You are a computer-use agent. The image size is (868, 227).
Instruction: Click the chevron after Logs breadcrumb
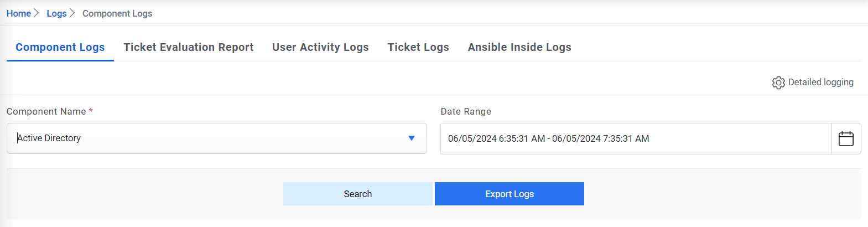coord(72,13)
